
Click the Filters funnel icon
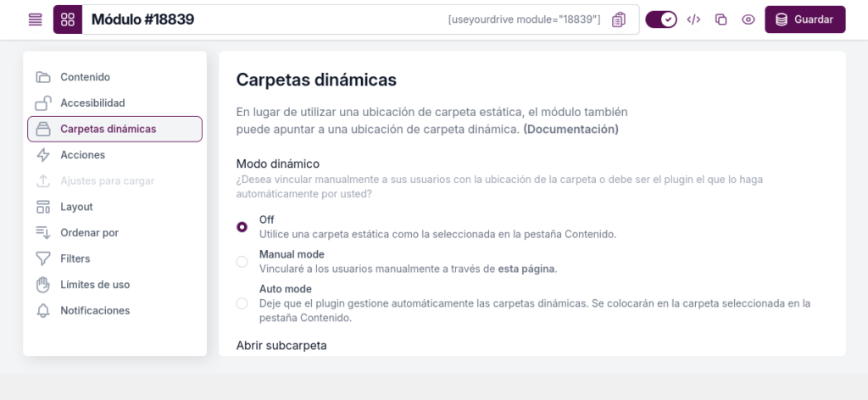click(x=43, y=258)
